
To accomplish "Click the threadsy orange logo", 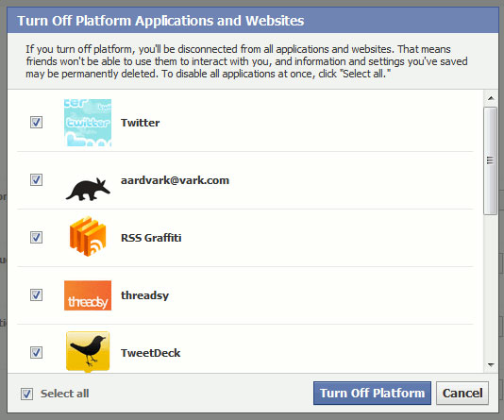I will click(88, 295).
